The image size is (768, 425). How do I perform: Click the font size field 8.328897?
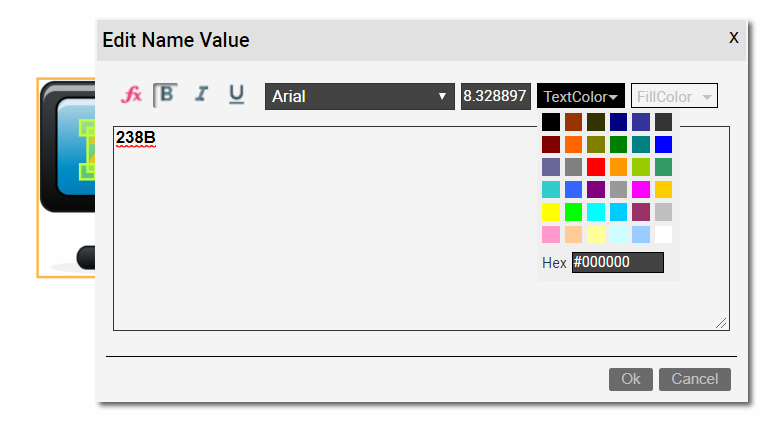pos(495,96)
